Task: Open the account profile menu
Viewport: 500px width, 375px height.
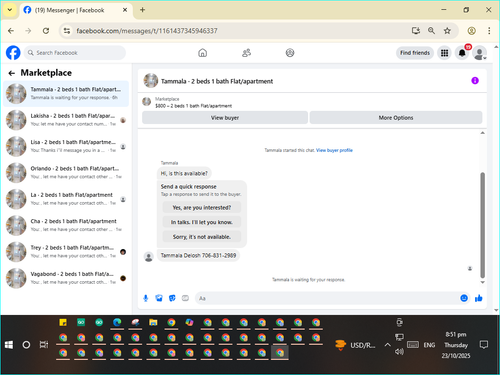Action: click(x=480, y=53)
